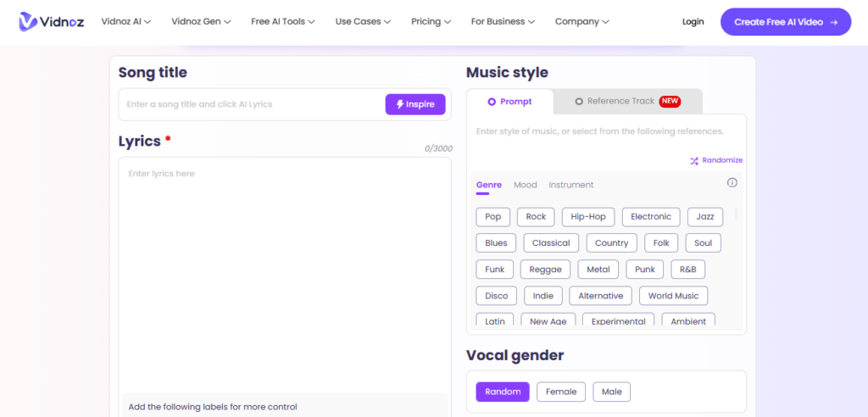Click the Randomize shuffle icon
The width and height of the screenshot is (868, 417).
pos(694,160)
